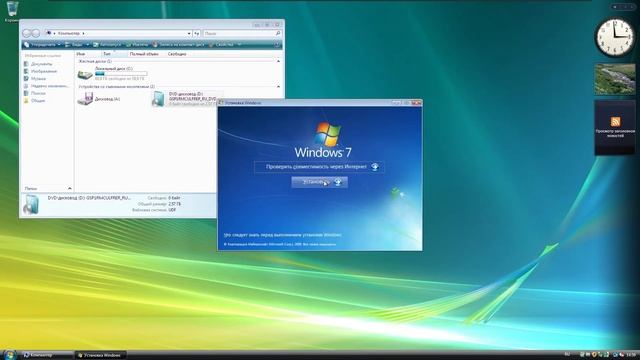Collapse the Жесткие диски group

tap(278, 61)
